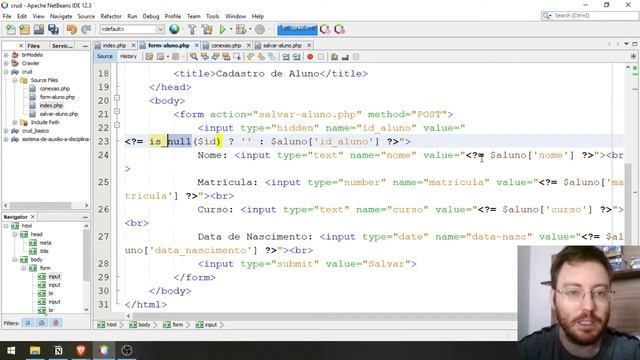This screenshot has height=360, width=640.
Task: Click the Profile Project toolbar icon
Action: pos(260,29)
